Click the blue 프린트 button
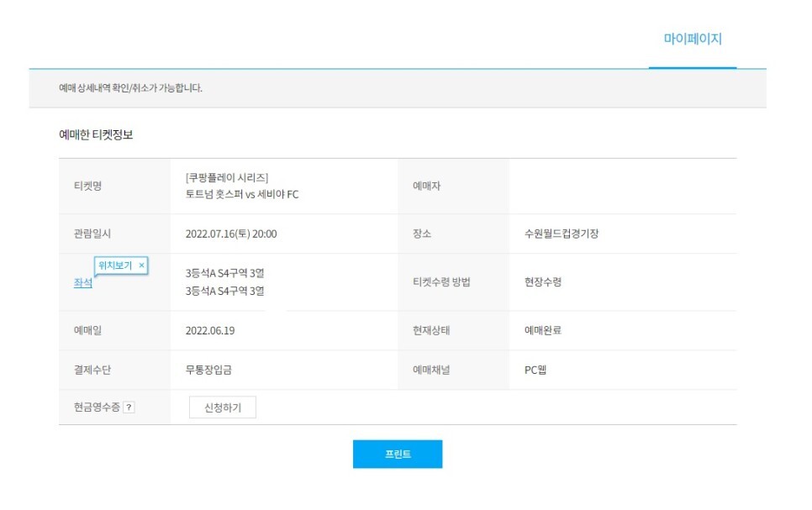 [398, 454]
